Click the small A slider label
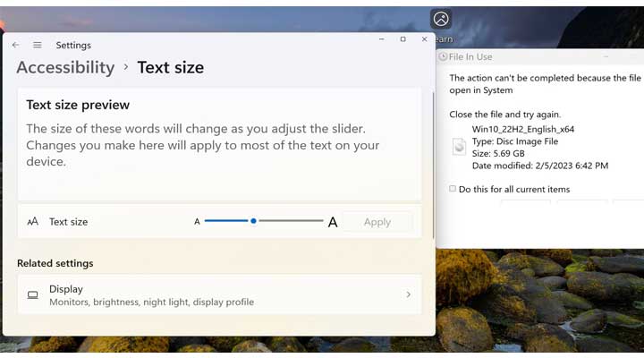644x358 pixels. coord(197,222)
